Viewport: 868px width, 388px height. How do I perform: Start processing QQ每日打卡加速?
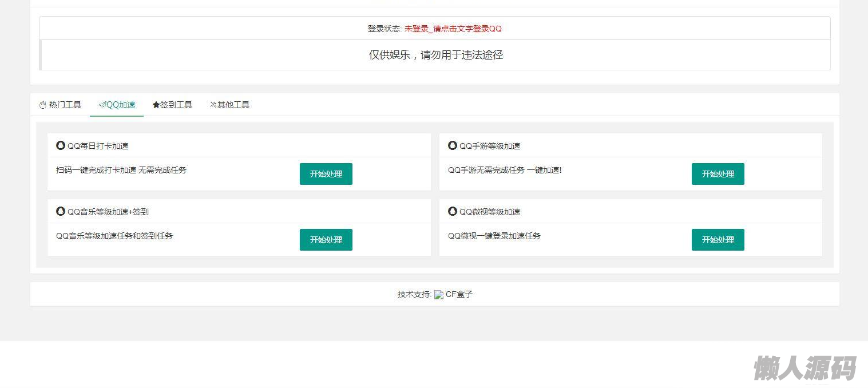point(326,174)
